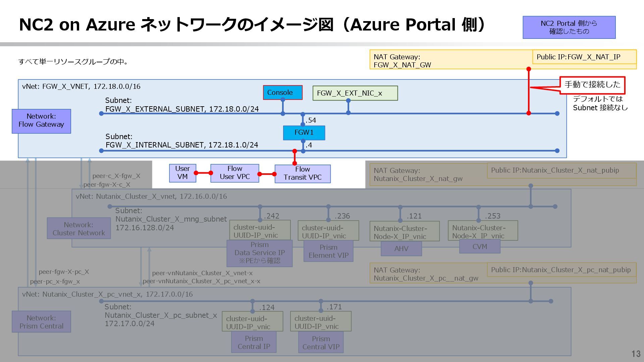Select the Prism Central IP box
This screenshot has height=362, width=644.
pyautogui.click(x=254, y=342)
